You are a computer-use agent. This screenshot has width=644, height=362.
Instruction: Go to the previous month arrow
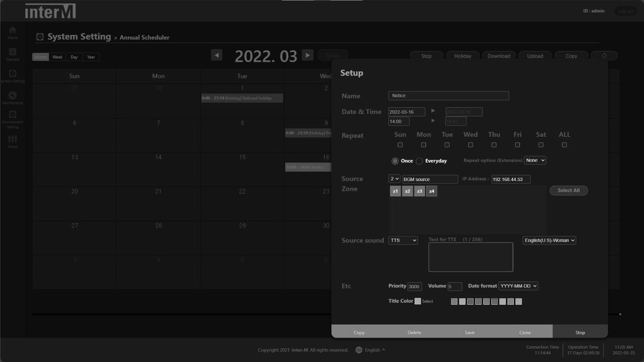(x=217, y=55)
